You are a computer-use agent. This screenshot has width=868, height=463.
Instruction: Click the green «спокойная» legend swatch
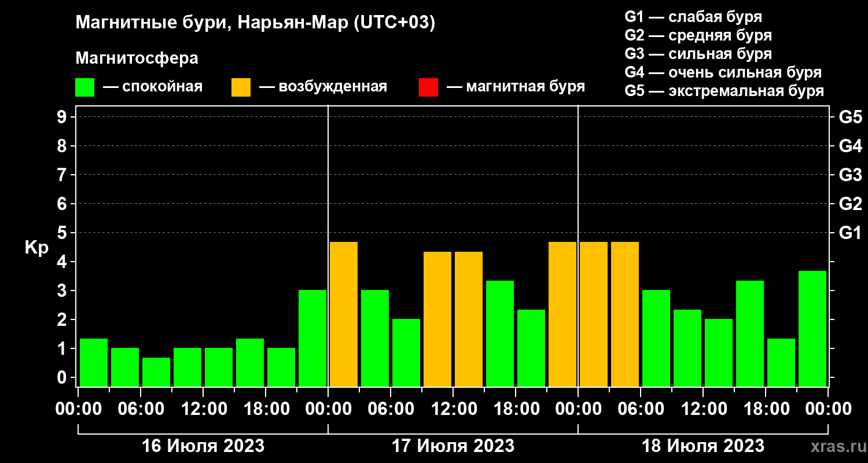(84, 87)
